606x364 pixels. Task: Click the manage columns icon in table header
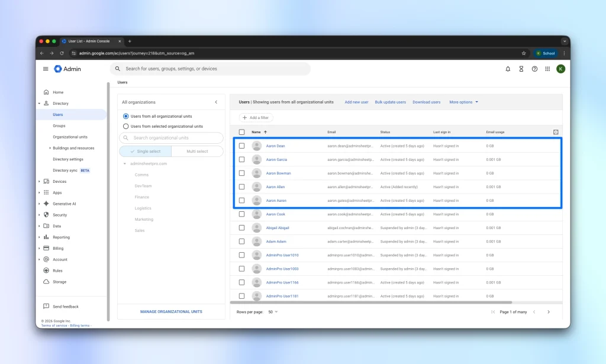pyautogui.click(x=555, y=132)
